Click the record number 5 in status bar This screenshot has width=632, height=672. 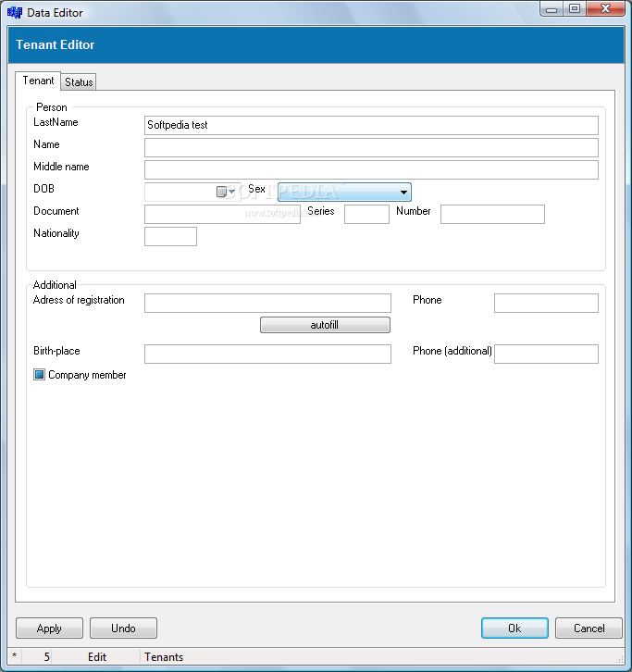(x=46, y=656)
